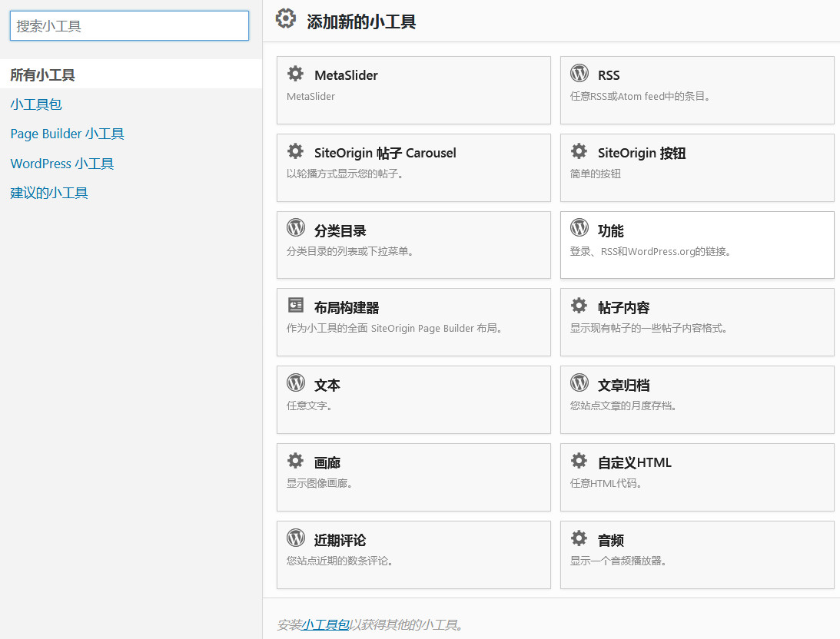
Task: Click into the 搜索小工具 search field
Action: (x=129, y=25)
